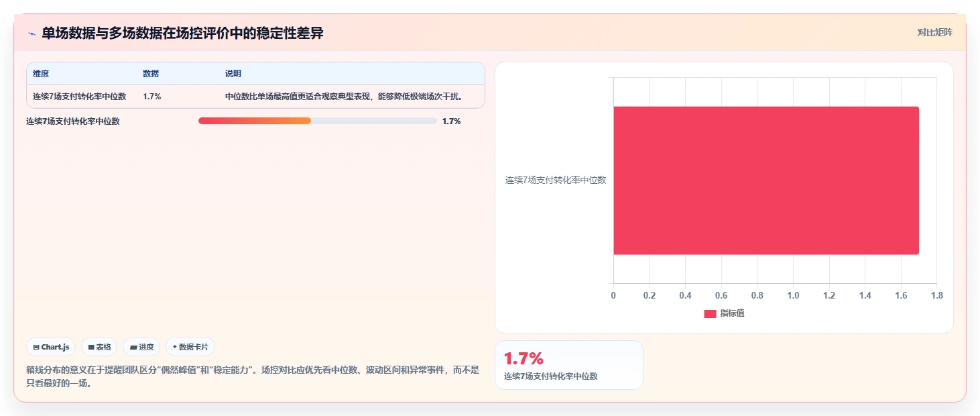The height and width of the screenshot is (416, 980).
Task: Click the large 1.7% data card value
Action: coord(524,358)
